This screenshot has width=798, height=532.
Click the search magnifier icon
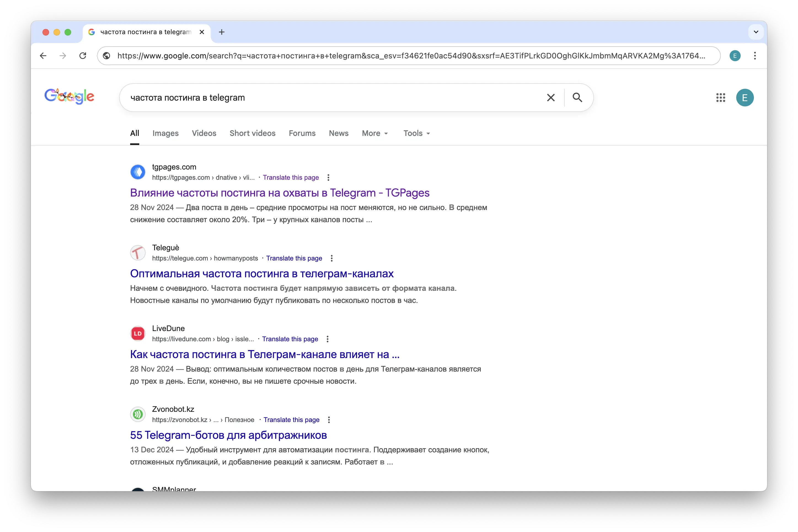pyautogui.click(x=577, y=97)
